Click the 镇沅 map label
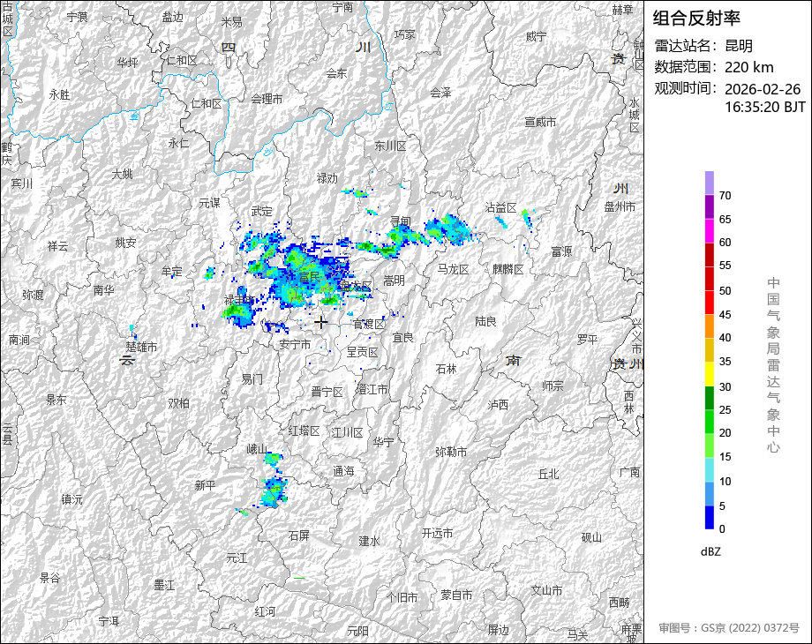The width and height of the screenshot is (812, 644). (x=71, y=499)
